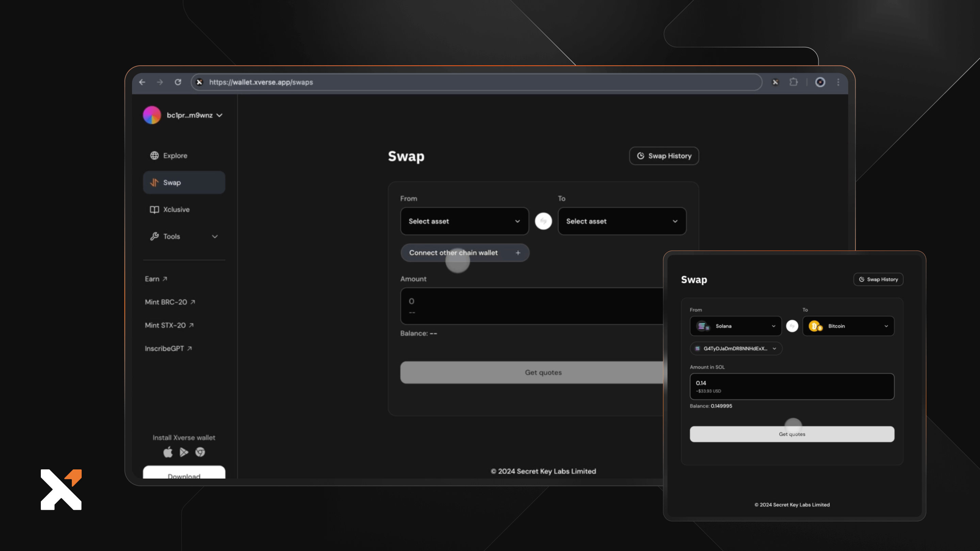This screenshot has height=551, width=980.
Task: Click the Install Xverse wallet text
Action: click(x=184, y=438)
